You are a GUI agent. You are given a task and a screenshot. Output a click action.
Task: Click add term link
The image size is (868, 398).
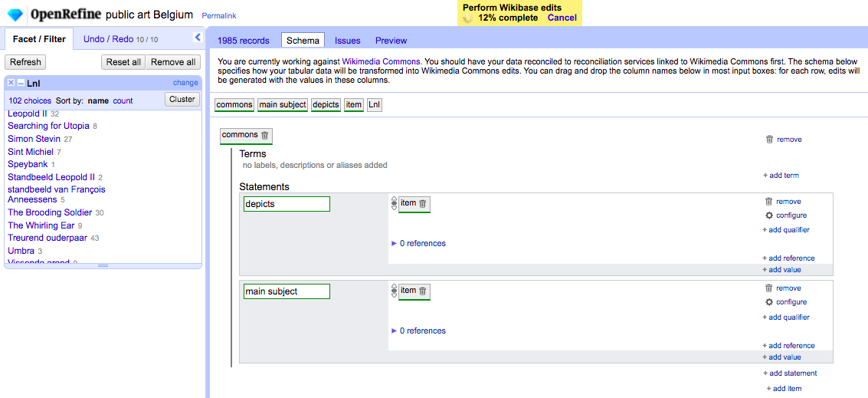click(781, 175)
